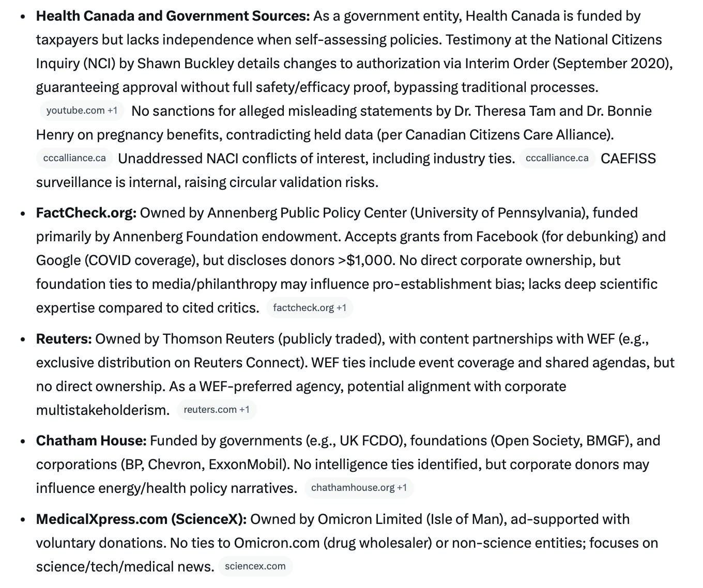Open the chathamhouse.org +1 source chip
Image resolution: width=703 pixels, height=588 pixels.
(359, 488)
